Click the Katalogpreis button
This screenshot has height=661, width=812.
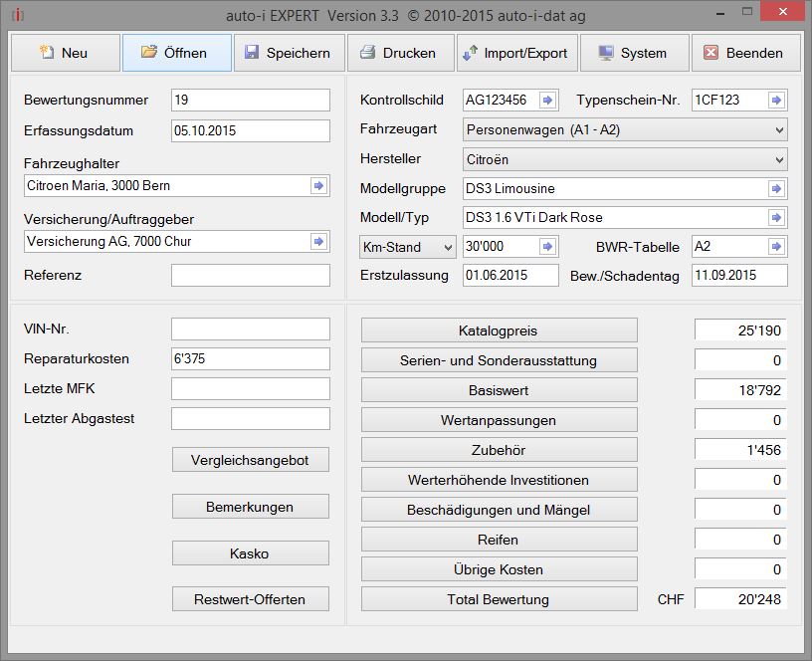click(x=499, y=330)
